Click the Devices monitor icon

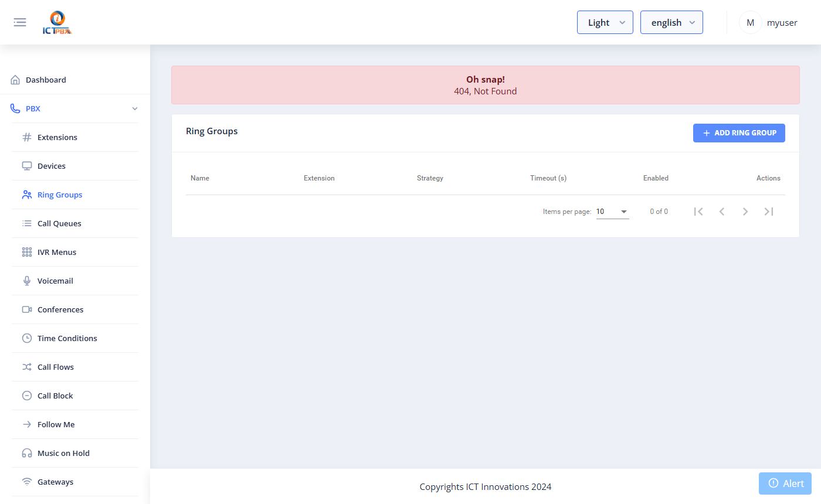[x=27, y=166]
